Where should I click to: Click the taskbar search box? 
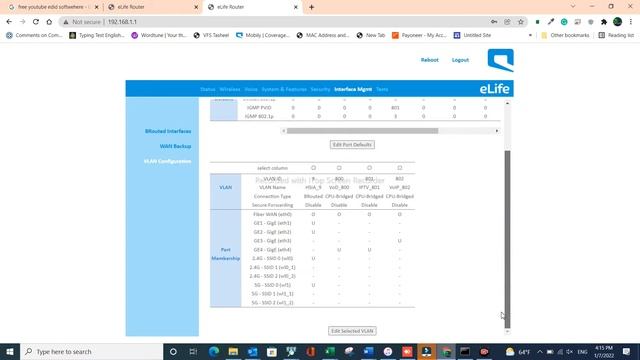91,351
